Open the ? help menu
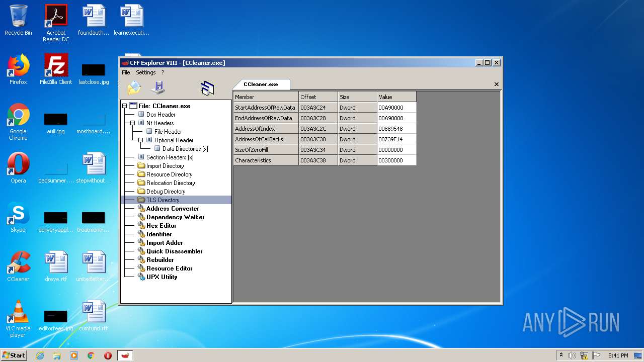Screen dimensions: 644x362 point(163,72)
